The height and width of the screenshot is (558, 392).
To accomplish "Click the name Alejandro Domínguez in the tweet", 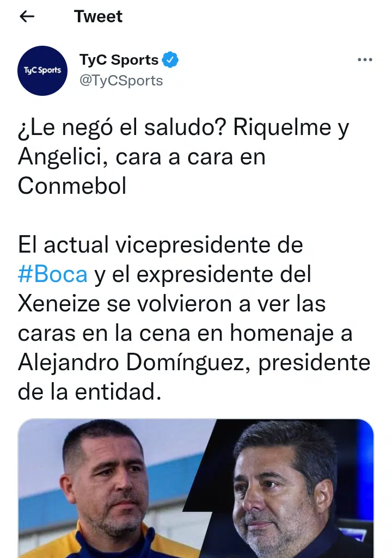I will point(134,363).
